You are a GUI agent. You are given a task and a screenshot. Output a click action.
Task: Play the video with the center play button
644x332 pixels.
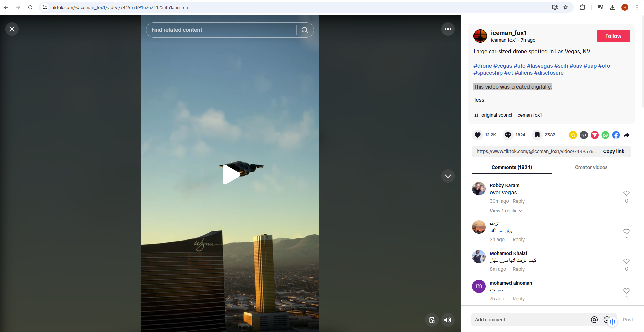pyautogui.click(x=231, y=174)
